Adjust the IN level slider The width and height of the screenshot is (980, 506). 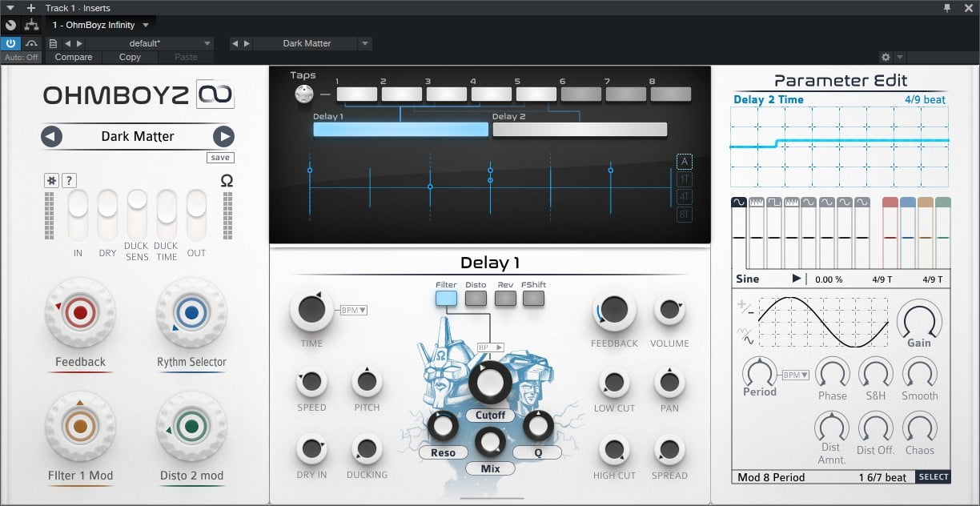78,215
